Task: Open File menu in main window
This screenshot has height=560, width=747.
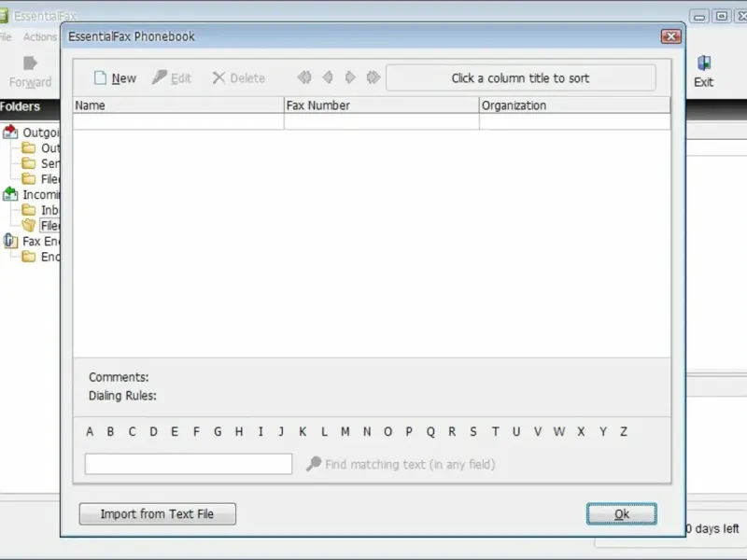Action: 6,37
